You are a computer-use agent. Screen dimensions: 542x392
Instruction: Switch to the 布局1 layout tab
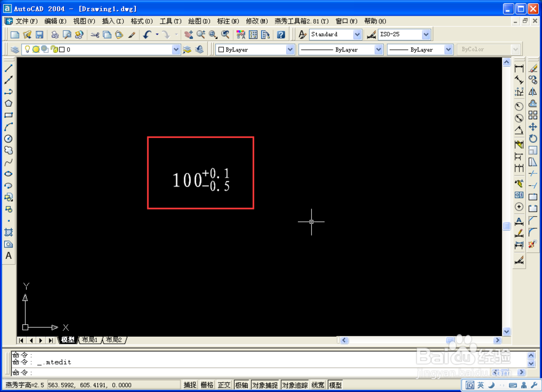(90, 340)
